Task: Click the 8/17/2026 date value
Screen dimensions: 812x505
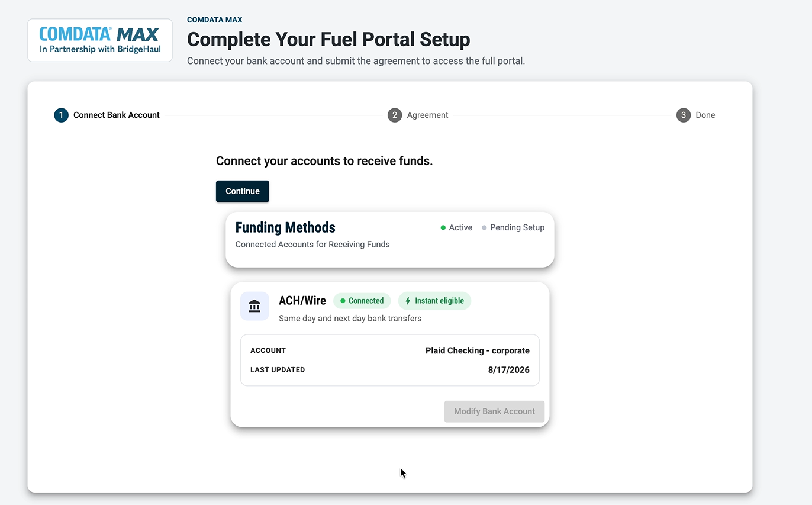Action: tap(509, 370)
